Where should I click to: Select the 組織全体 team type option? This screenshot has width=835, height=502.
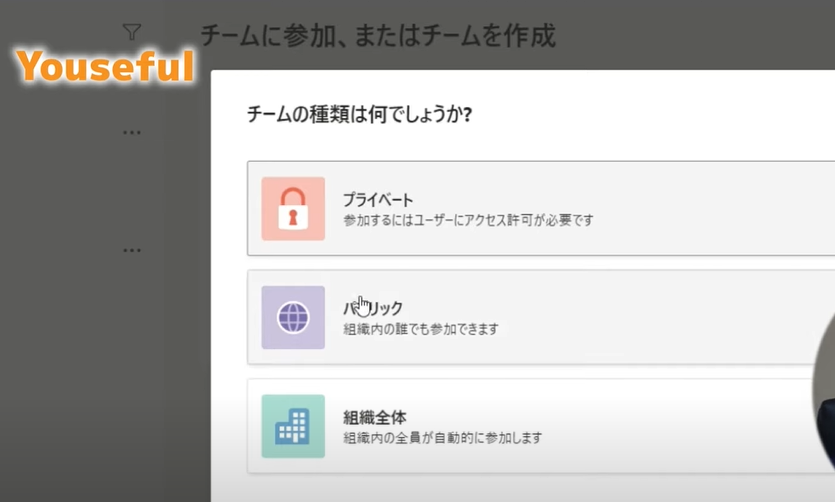pos(541,426)
